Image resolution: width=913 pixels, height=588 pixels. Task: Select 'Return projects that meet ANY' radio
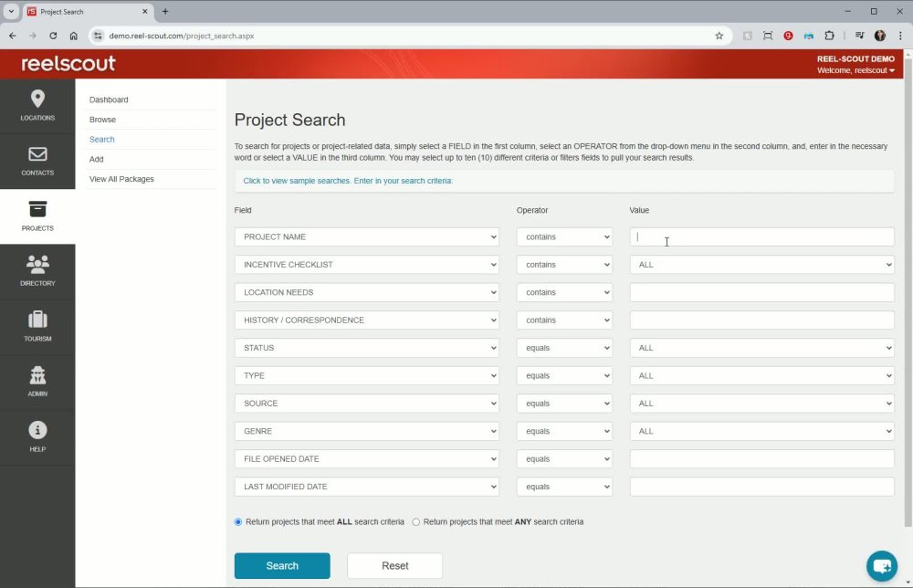tap(416, 522)
